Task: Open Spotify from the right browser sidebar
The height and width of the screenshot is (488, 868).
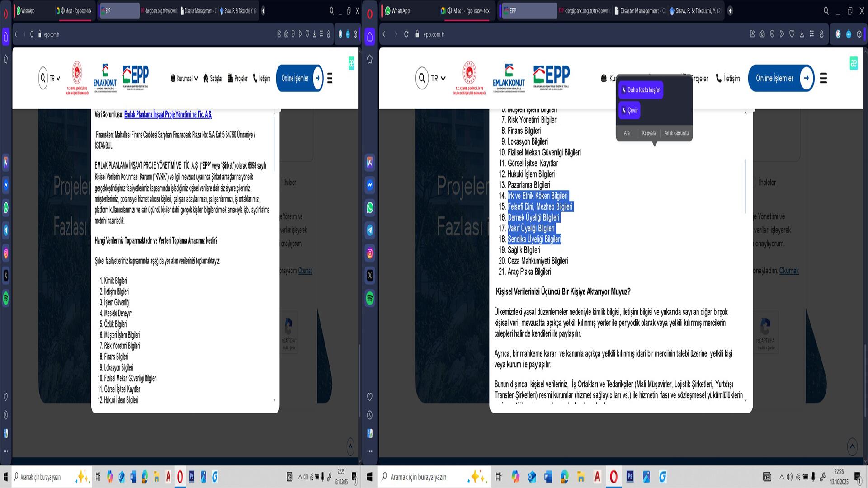Action: click(x=370, y=299)
